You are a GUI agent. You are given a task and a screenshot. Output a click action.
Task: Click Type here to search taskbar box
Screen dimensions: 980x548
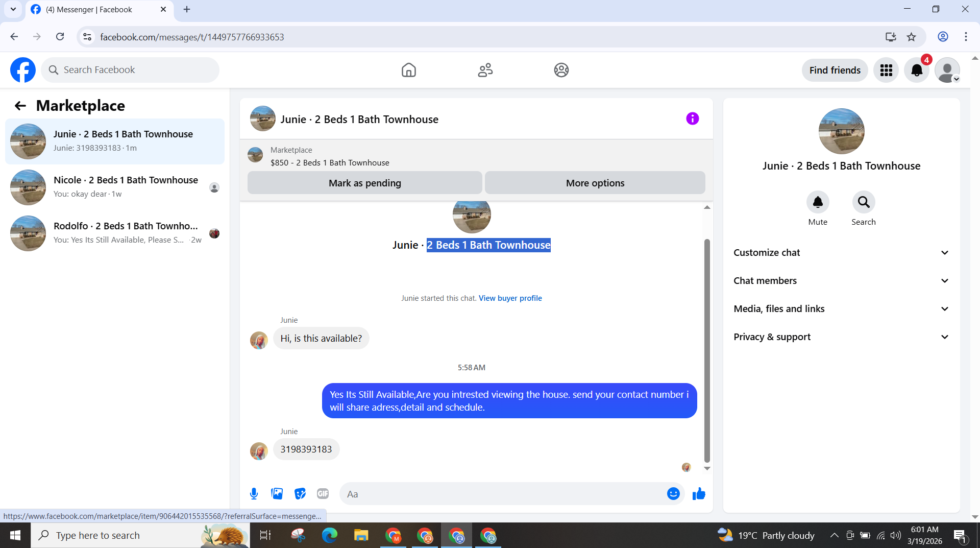pos(140,535)
